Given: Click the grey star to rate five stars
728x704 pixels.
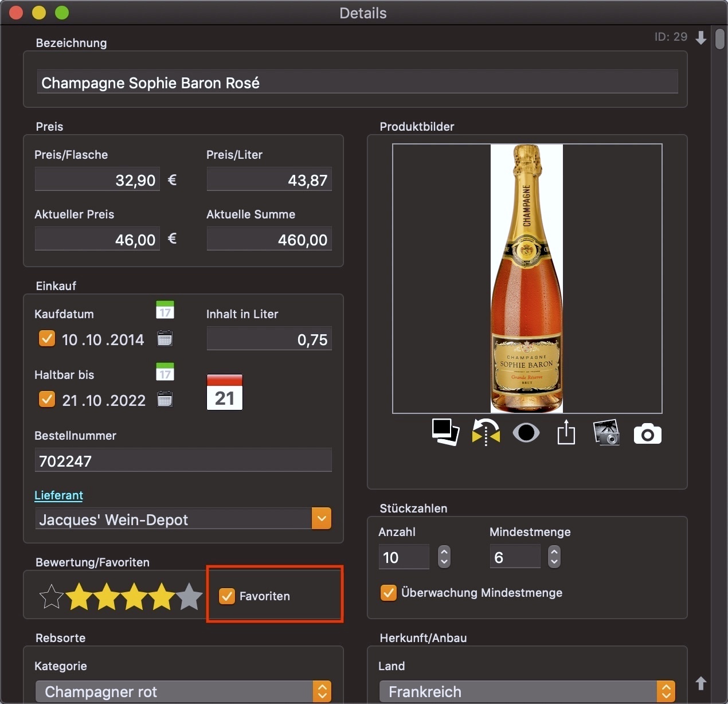Looking at the screenshot, I should (189, 596).
